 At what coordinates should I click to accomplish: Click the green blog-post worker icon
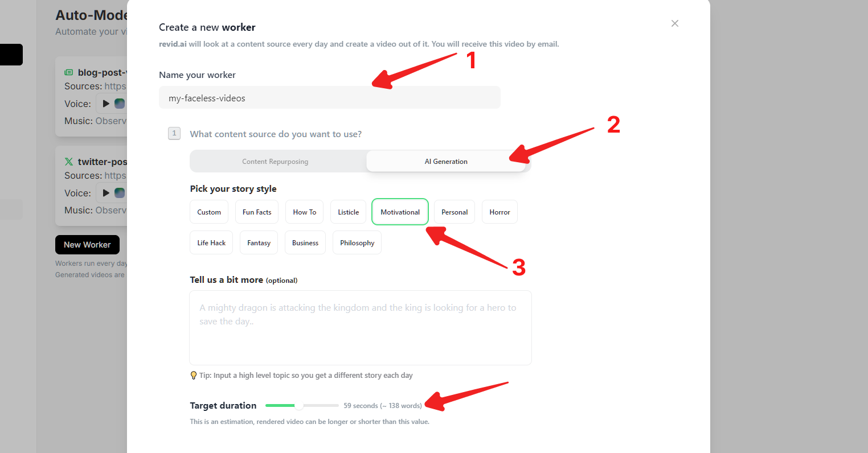click(x=69, y=72)
